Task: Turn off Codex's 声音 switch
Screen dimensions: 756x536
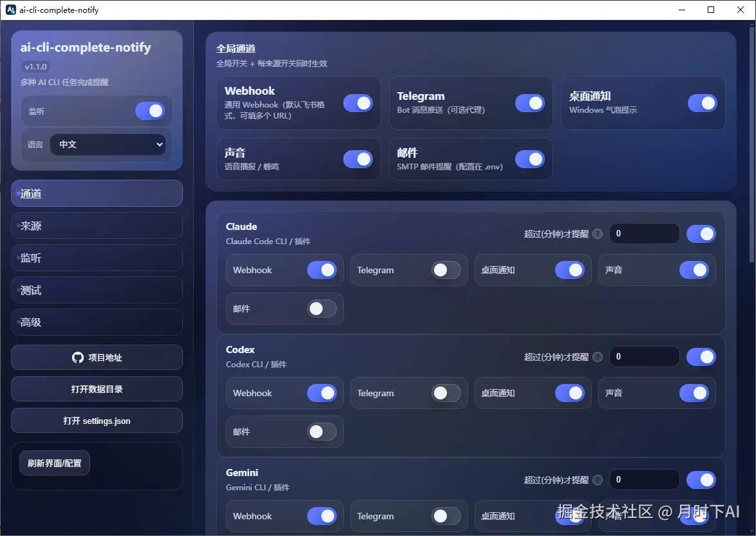Action: click(694, 393)
